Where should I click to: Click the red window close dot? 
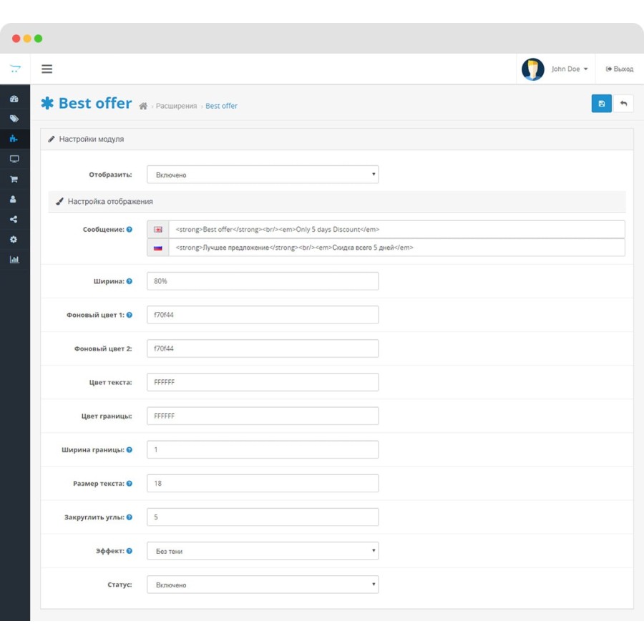[16, 39]
